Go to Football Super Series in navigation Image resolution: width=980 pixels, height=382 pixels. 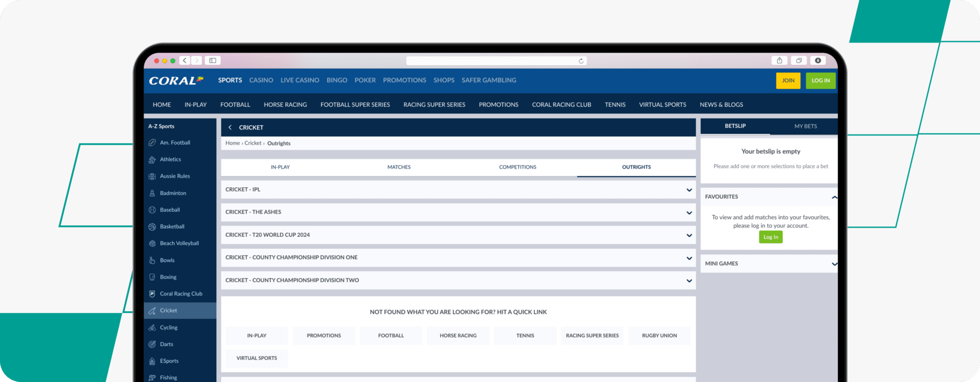click(355, 104)
